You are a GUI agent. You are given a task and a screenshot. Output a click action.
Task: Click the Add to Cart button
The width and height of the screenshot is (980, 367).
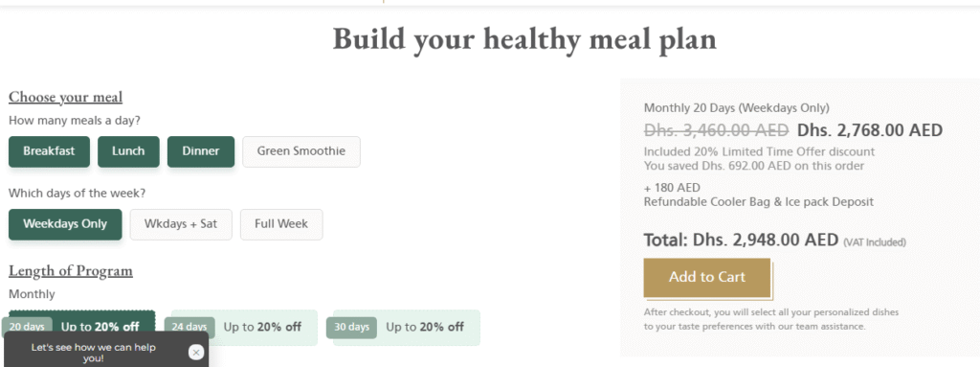tap(707, 278)
